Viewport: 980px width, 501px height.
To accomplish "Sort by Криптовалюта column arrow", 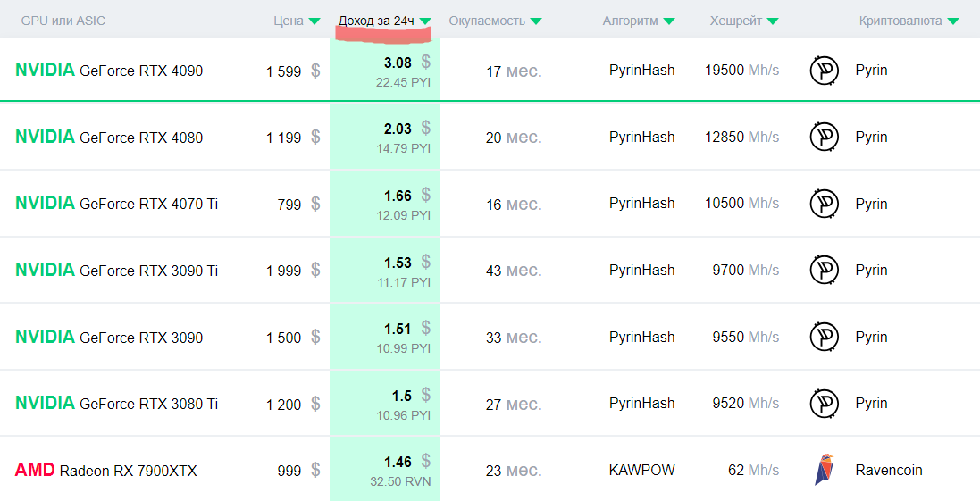I will pos(952,21).
